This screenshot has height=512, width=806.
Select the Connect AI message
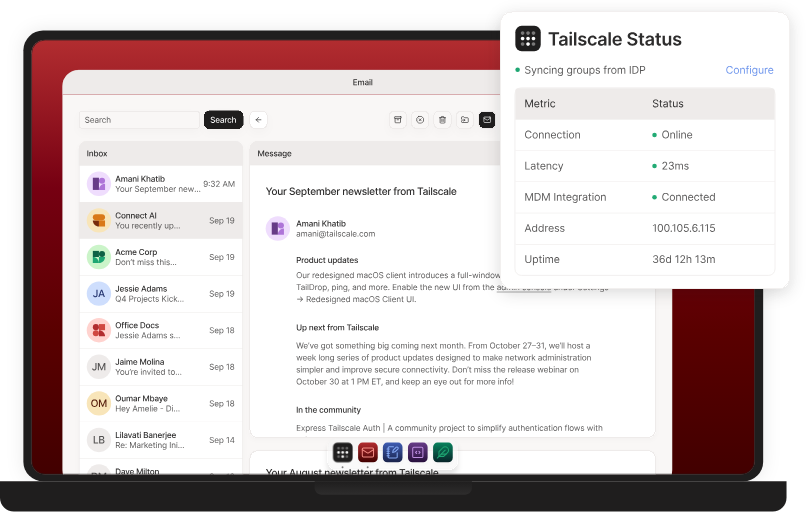160,221
